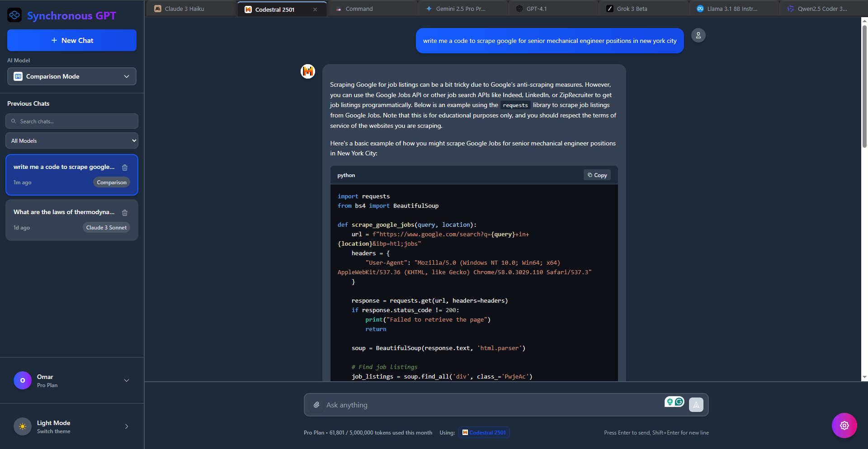The height and width of the screenshot is (449, 868).
Task: Delete the 'write me a code' chat
Action: point(125,168)
